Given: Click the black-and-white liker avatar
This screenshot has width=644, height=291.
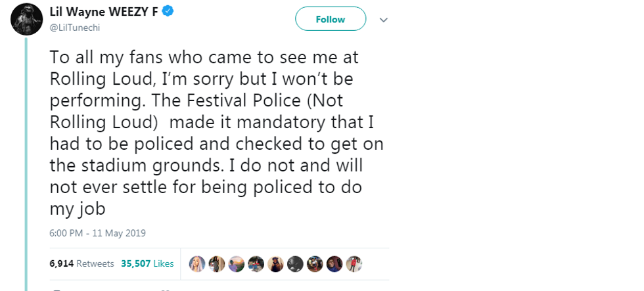Looking at the screenshot, I should tap(295, 263).
